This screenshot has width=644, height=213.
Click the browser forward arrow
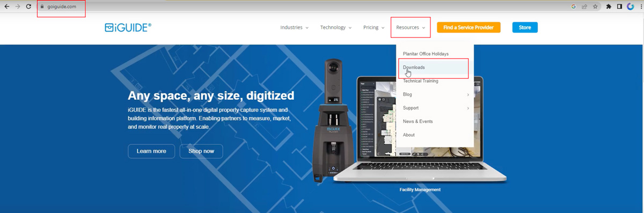17,6
